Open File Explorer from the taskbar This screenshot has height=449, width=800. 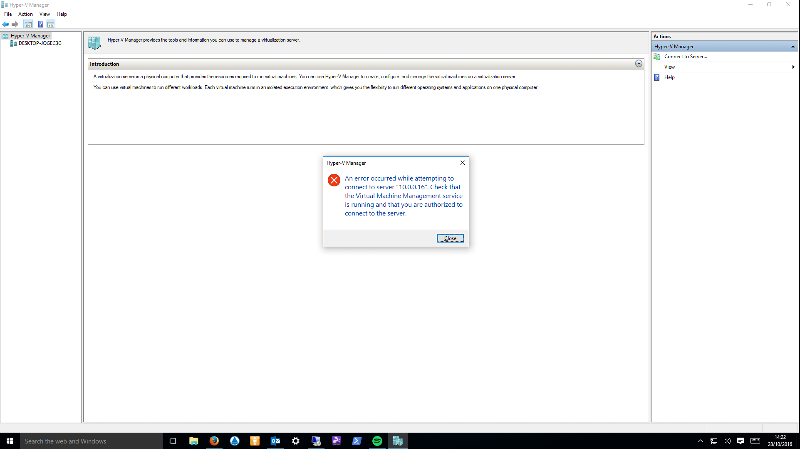(x=193, y=441)
